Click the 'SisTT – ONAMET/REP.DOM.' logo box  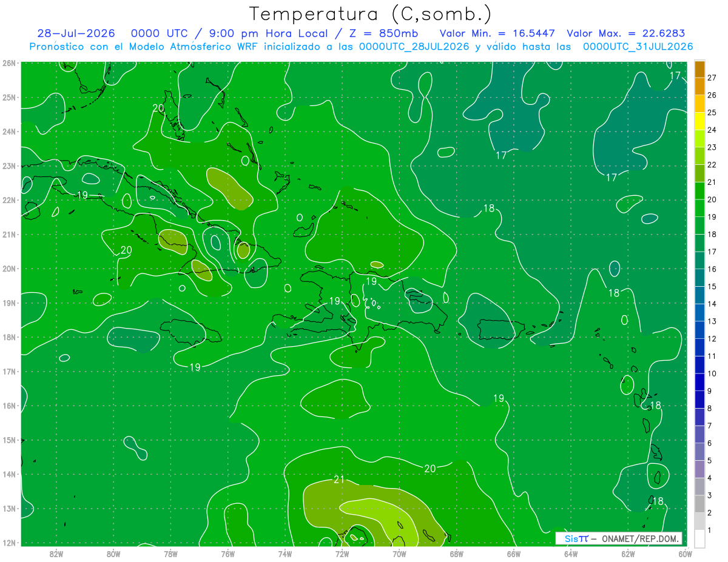(619, 538)
